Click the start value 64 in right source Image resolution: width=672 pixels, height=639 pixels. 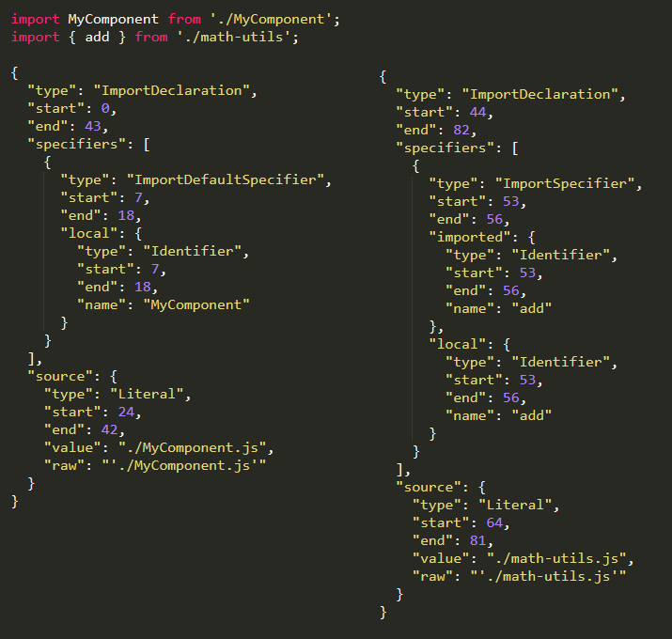494,522
